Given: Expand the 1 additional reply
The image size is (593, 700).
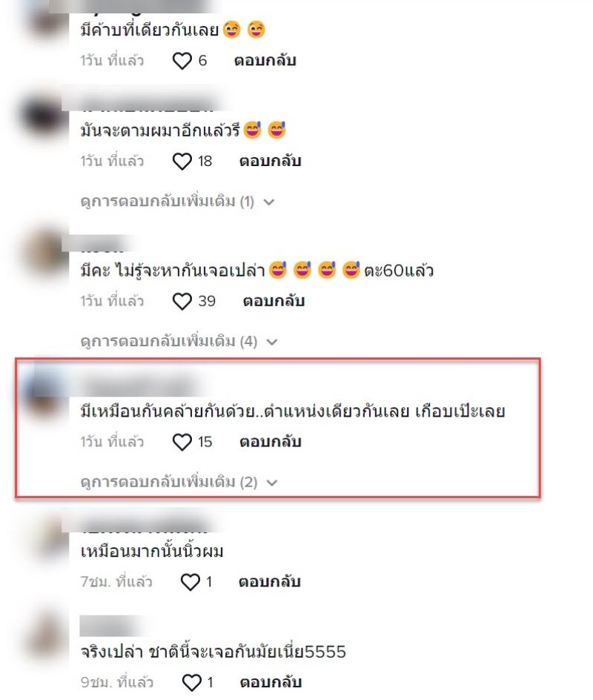Looking at the screenshot, I should (x=177, y=202).
